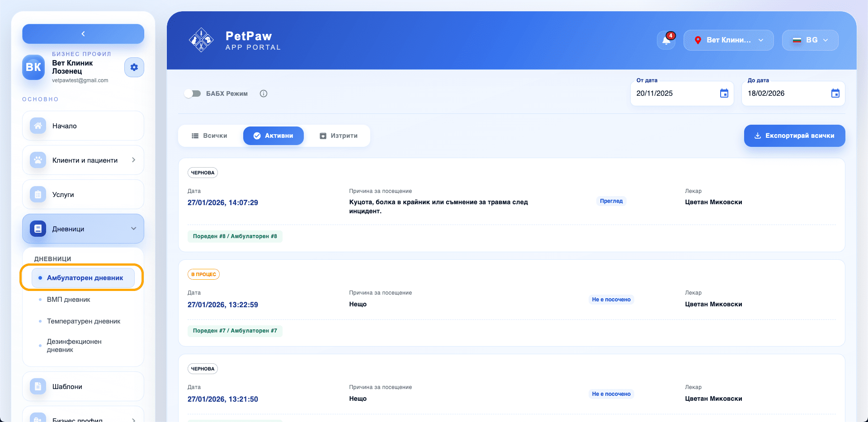The image size is (868, 422).
Task: Select Температурен дневник in sidebar
Action: click(84, 321)
